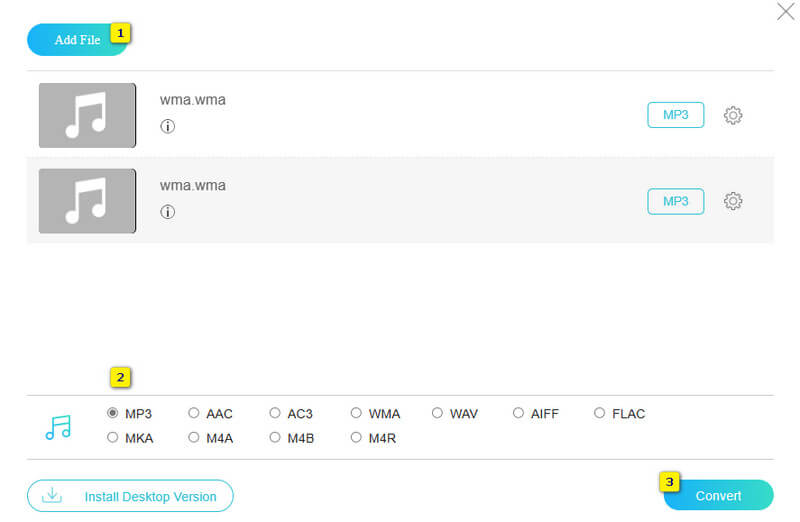Open MP3 format badge of second file
Viewport: 800px width, 522px height.
click(675, 201)
